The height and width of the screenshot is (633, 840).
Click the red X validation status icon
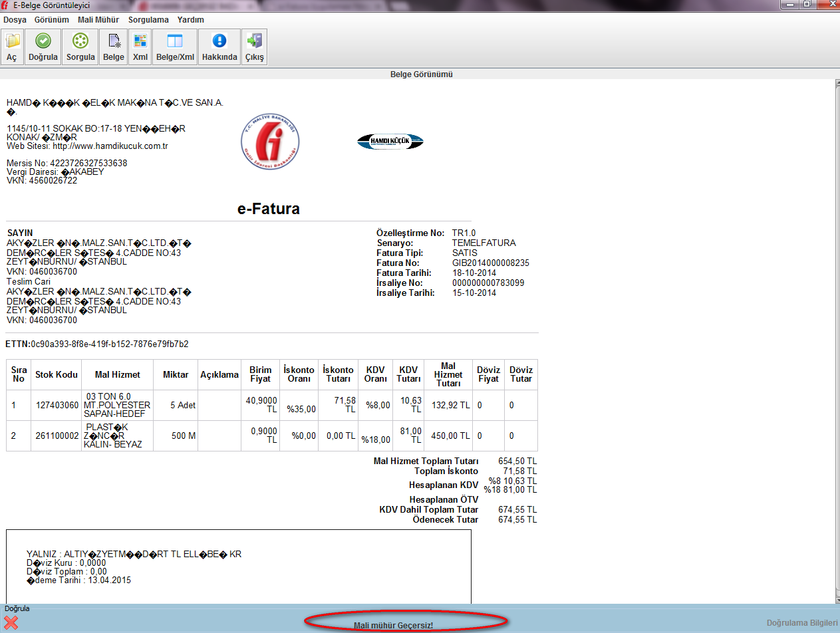coord(11,623)
